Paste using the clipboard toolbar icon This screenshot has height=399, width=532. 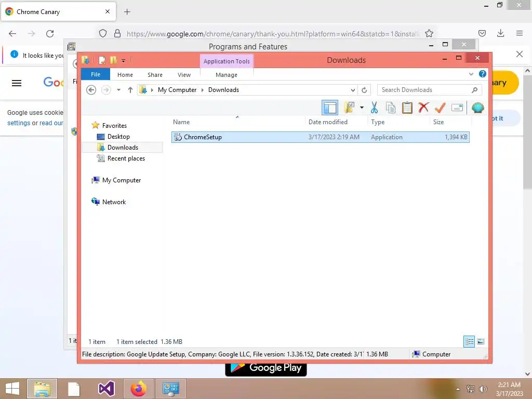(x=407, y=108)
